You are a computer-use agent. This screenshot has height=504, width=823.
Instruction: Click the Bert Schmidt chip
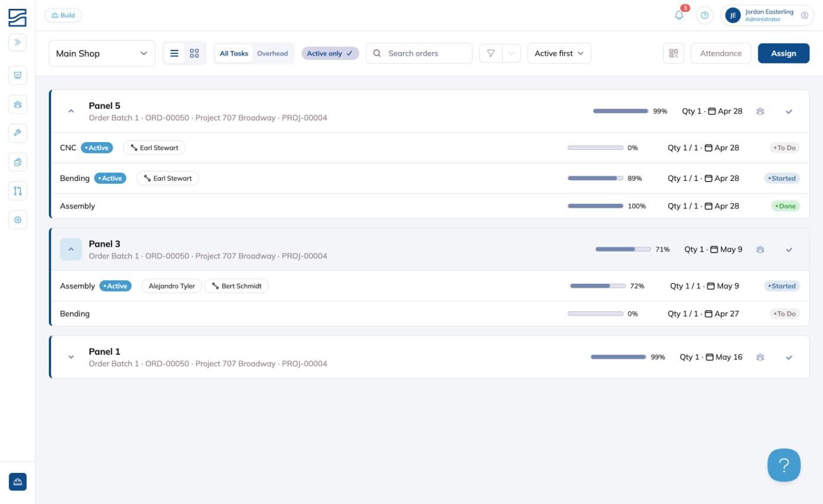point(236,286)
